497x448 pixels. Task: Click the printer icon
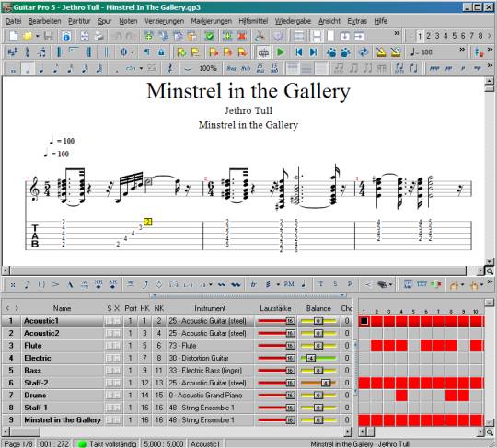click(x=98, y=36)
